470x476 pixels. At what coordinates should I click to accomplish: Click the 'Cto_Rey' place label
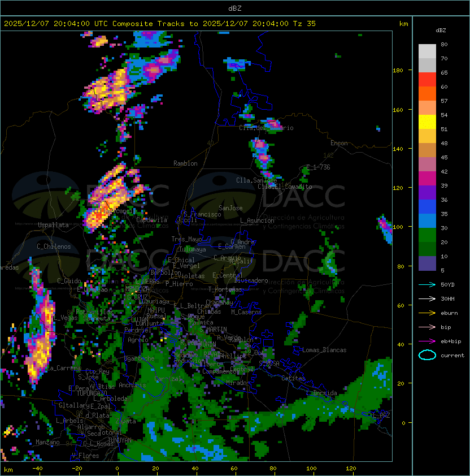97,371
